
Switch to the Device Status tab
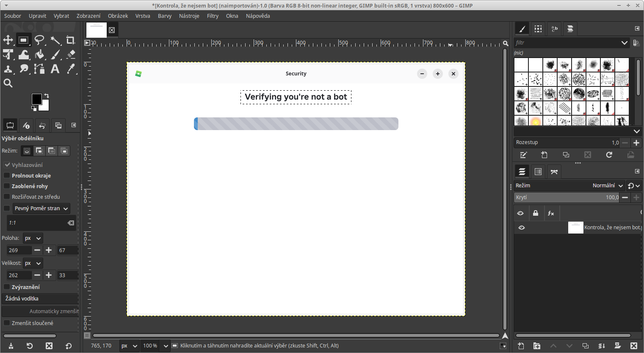click(26, 125)
